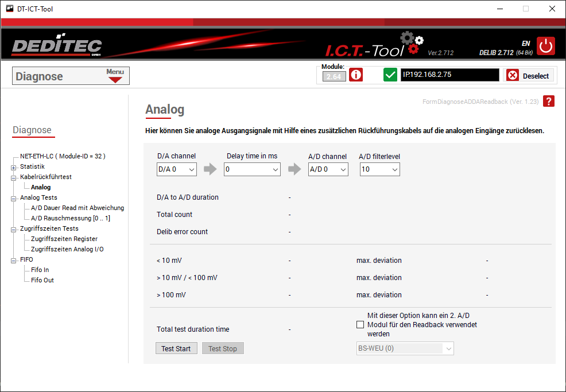The image size is (566, 392).
Task: Click the red power button icon
Action: click(x=546, y=46)
